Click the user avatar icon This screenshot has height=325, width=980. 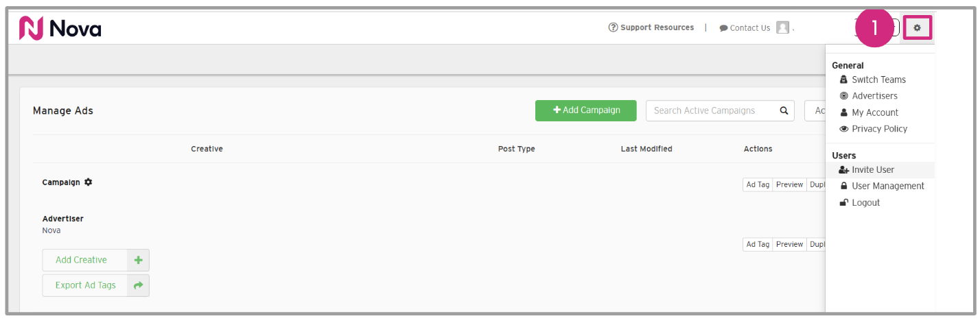point(782,28)
